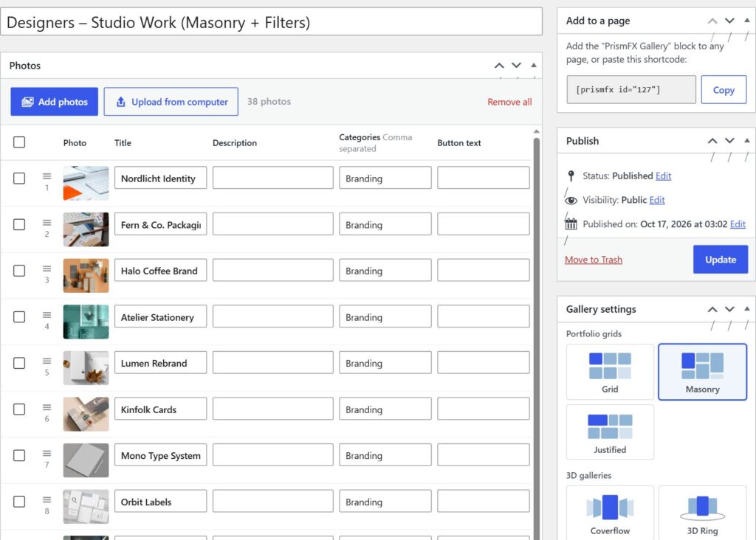The image size is (756, 540).
Task: Check the Mono Type System row checkbox
Action: tap(19, 455)
